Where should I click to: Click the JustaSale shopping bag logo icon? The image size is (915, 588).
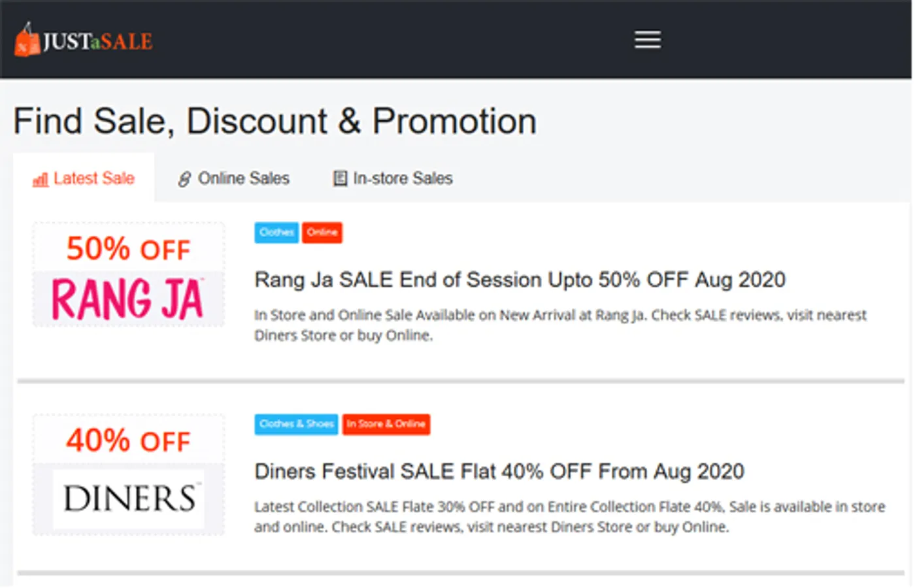point(27,41)
